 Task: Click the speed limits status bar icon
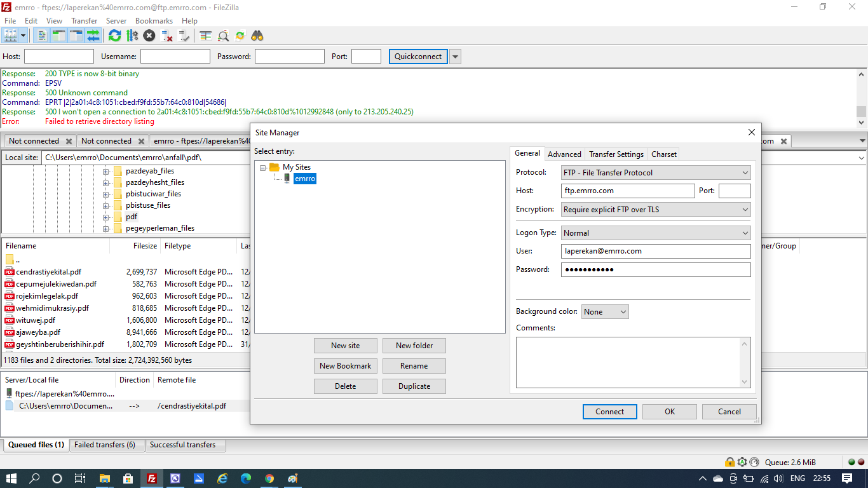[x=754, y=462]
